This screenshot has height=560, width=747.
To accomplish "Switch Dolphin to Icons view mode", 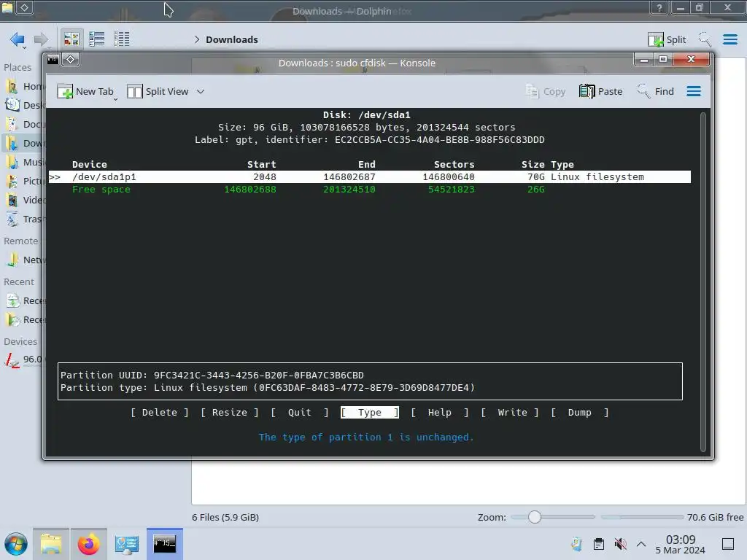I will tap(71, 39).
